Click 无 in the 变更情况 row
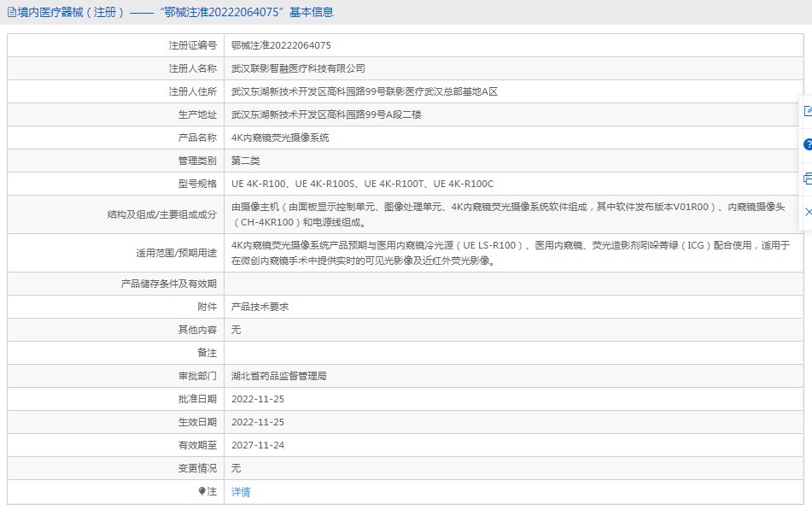This screenshot has height=510, width=812. tap(237, 468)
